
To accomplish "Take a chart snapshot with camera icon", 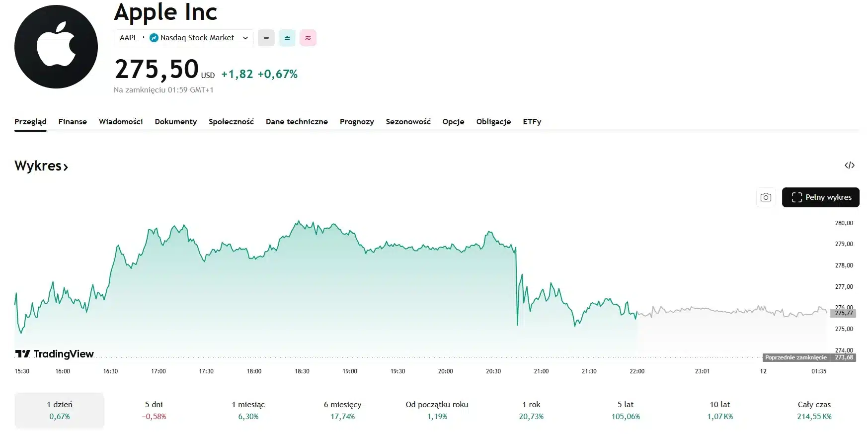I will [x=766, y=197].
